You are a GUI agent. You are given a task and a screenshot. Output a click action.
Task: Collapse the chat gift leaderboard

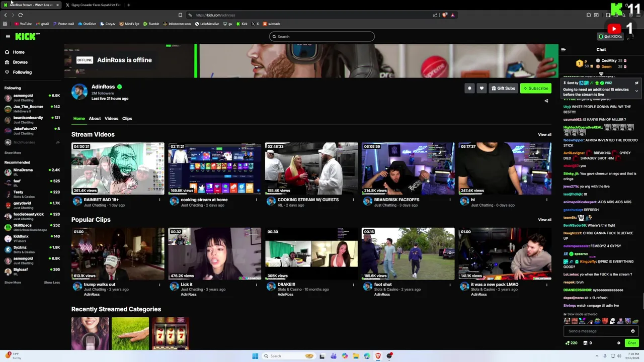coord(601,74)
